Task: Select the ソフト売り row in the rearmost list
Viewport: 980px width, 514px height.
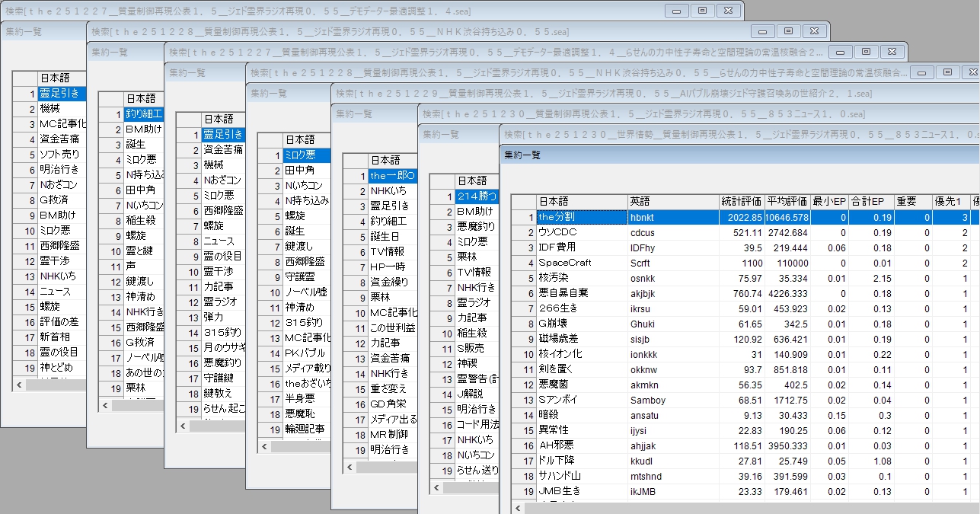Action: point(62,154)
